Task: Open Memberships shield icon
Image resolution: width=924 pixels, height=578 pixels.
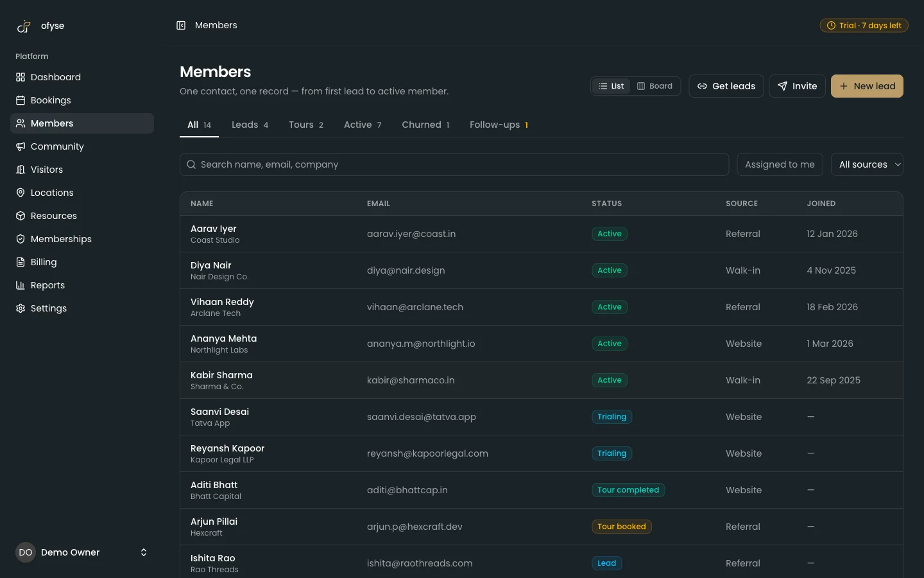Action: coord(21,239)
